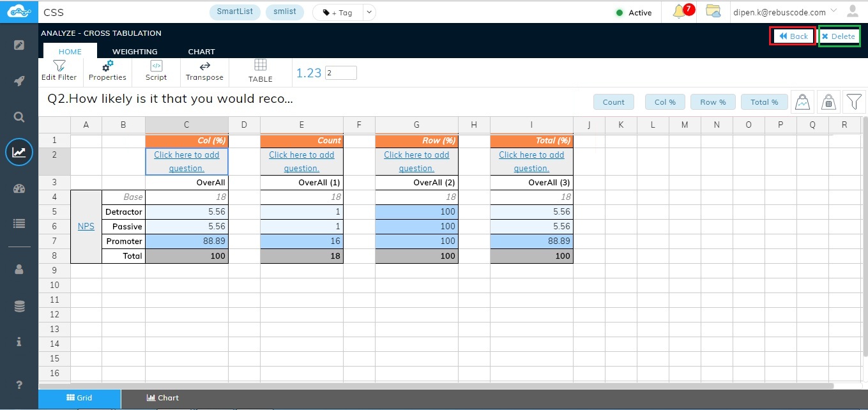This screenshot has width=868, height=410.
Task: Open the cloud folder icon
Action: pos(713,11)
